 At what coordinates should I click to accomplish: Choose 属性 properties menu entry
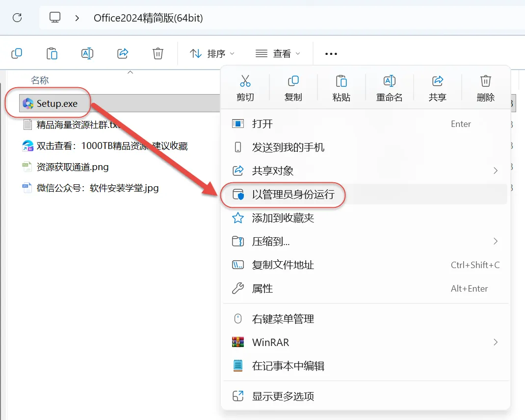365,288
